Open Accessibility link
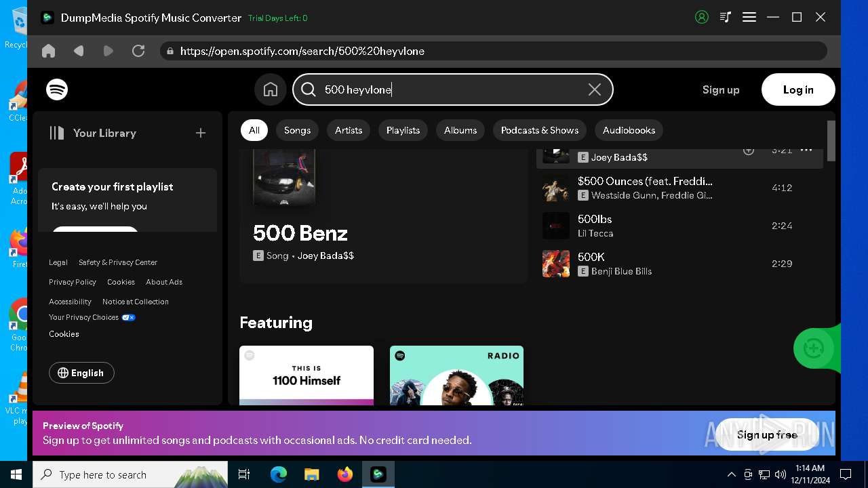Image resolution: width=868 pixels, height=488 pixels. (70, 302)
